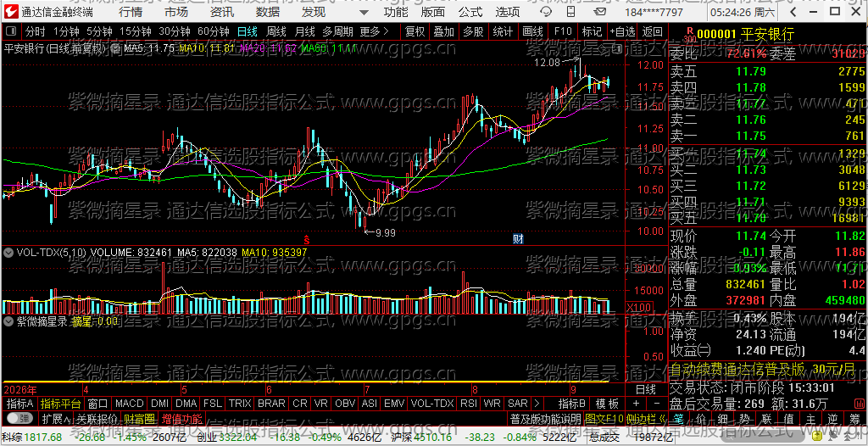Click the 财 financial report marker
This screenshot has width=868, height=446.
point(518,239)
